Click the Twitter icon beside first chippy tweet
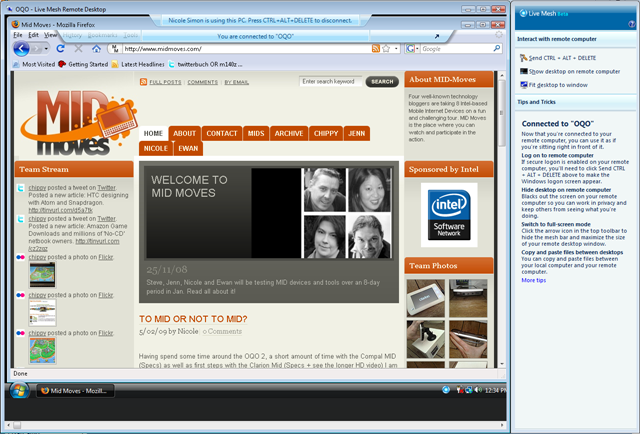 point(20,188)
